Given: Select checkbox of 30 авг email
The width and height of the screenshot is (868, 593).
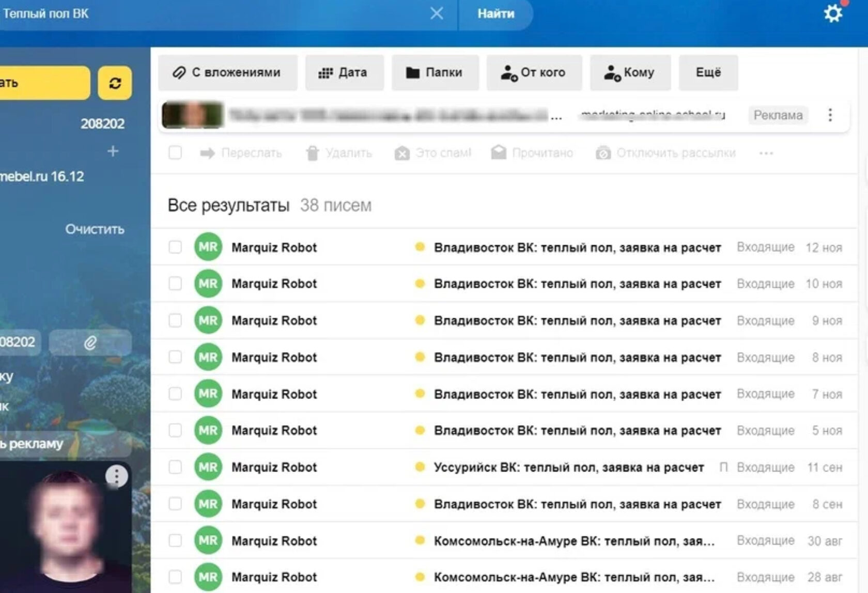Looking at the screenshot, I should pyautogui.click(x=175, y=540).
